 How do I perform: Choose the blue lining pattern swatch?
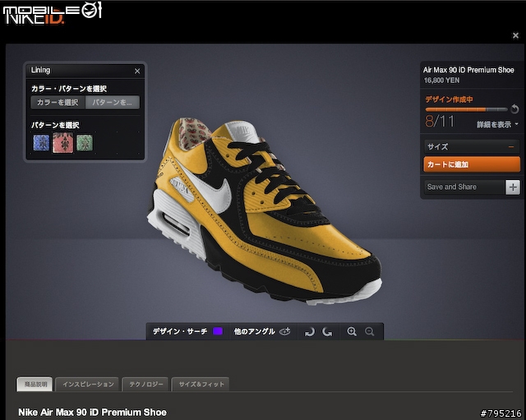(41, 142)
